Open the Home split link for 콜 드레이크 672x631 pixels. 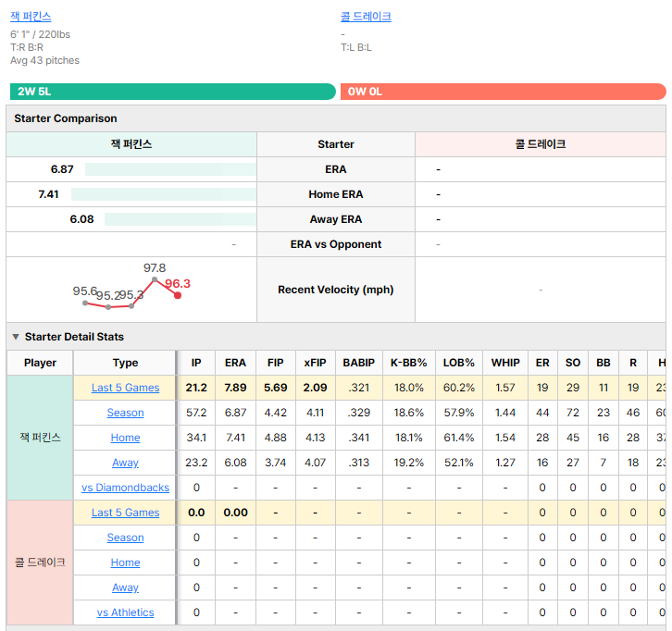tap(125, 562)
